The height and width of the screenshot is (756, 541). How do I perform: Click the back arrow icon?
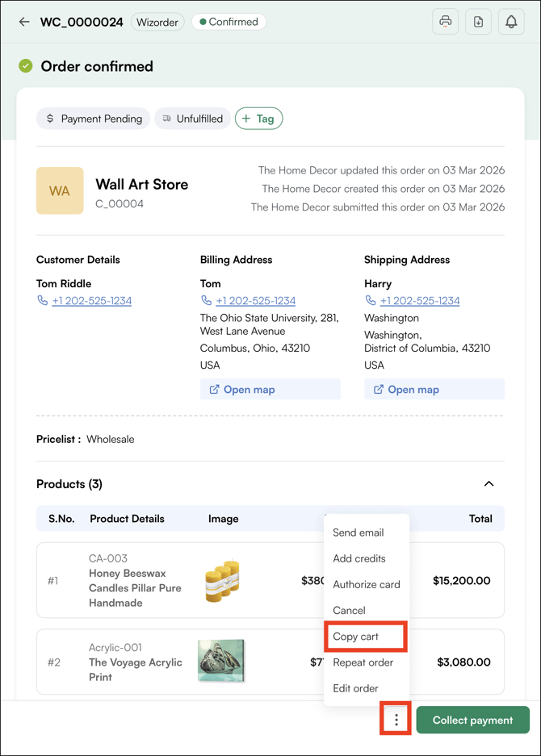pyautogui.click(x=24, y=22)
